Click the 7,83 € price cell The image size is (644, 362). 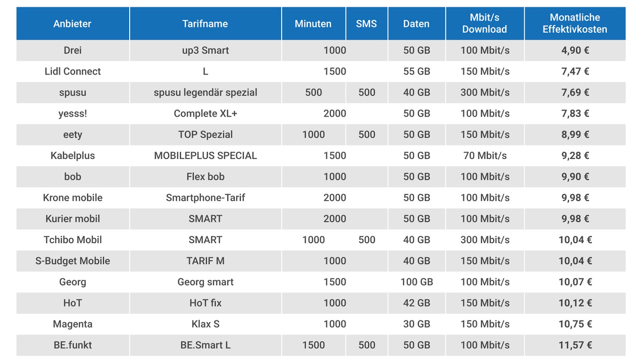pyautogui.click(x=575, y=114)
